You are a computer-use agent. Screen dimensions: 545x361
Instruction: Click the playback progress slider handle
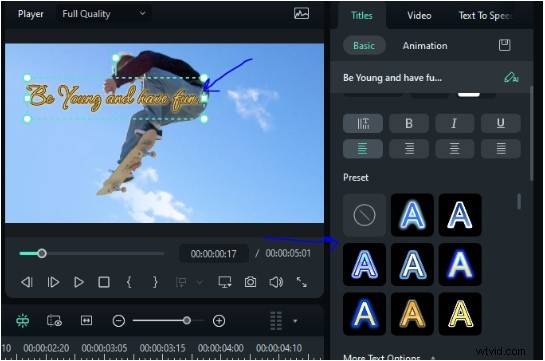tap(42, 253)
